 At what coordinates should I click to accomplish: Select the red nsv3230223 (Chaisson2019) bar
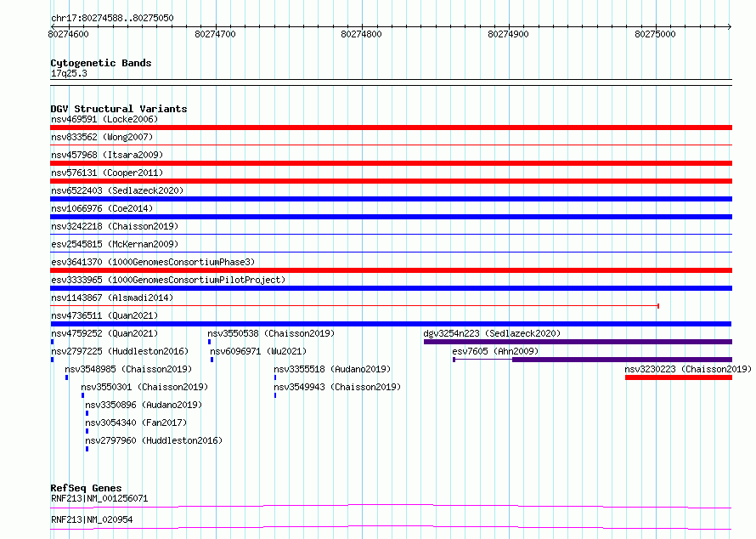click(679, 377)
